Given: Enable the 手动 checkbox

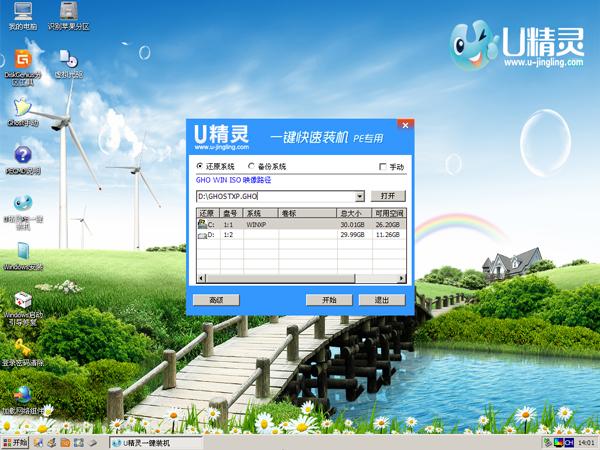Looking at the screenshot, I should pyautogui.click(x=383, y=166).
